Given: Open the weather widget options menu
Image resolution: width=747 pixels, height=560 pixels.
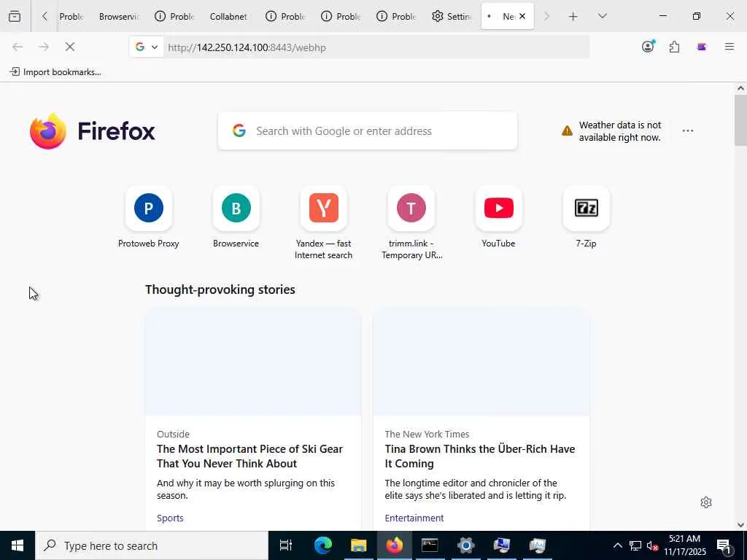Looking at the screenshot, I should 687,131.
